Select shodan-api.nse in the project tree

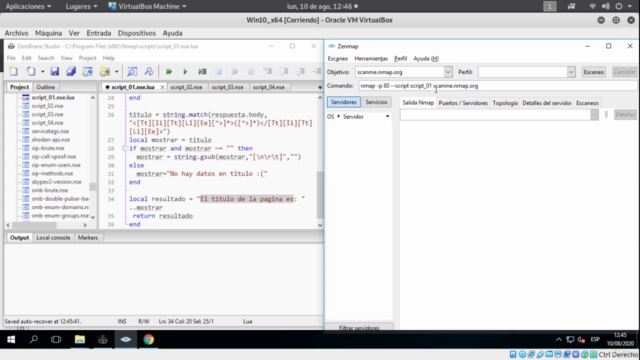point(51,140)
